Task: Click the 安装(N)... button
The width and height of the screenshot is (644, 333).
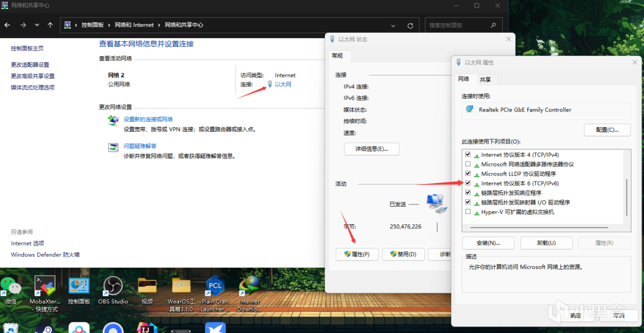Action: pos(488,243)
